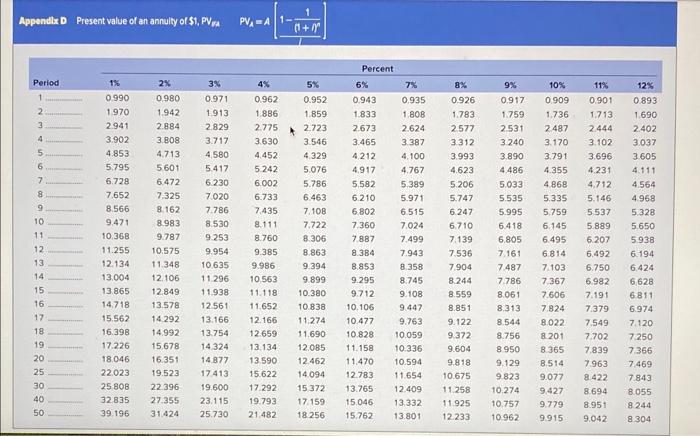Screen dimensions: 700x436
Task: Click the value 6.628 in period 14
Action: click(642, 282)
